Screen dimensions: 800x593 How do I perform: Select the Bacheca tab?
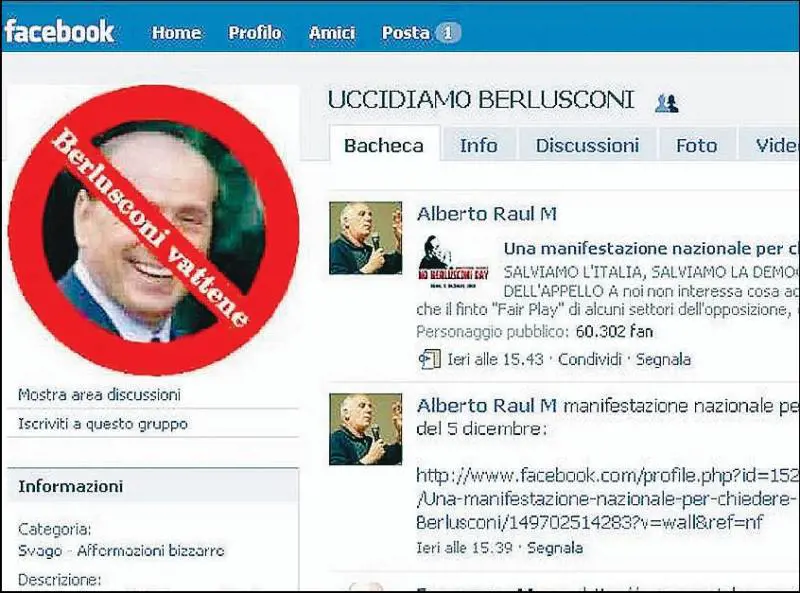[384, 145]
